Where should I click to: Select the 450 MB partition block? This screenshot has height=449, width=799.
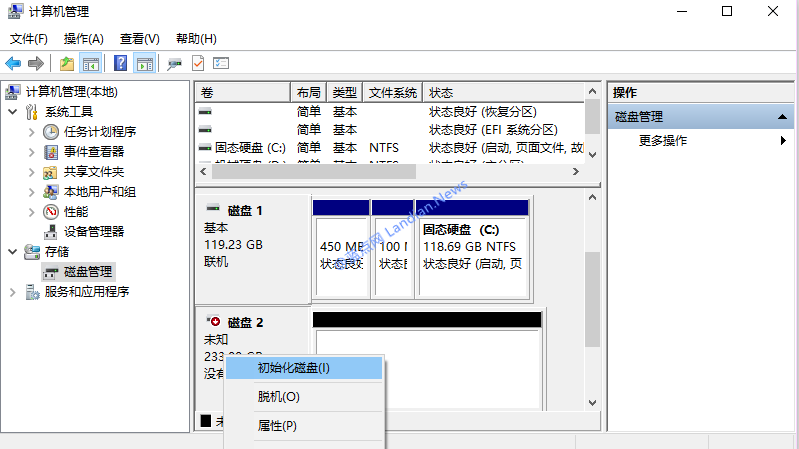click(341, 256)
